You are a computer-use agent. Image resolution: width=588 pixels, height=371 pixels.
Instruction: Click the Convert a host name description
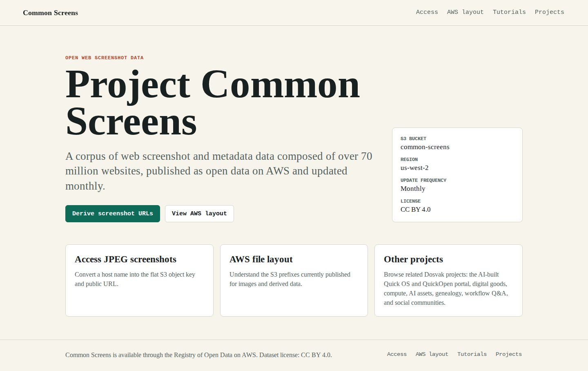coord(135,279)
